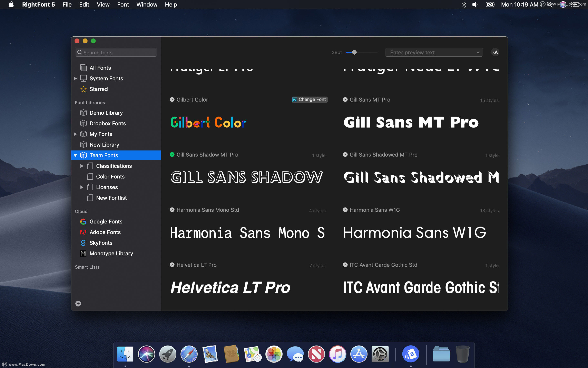The image size is (588, 368).
Task: Click in the Search fonts field
Action: tap(116, 52)
